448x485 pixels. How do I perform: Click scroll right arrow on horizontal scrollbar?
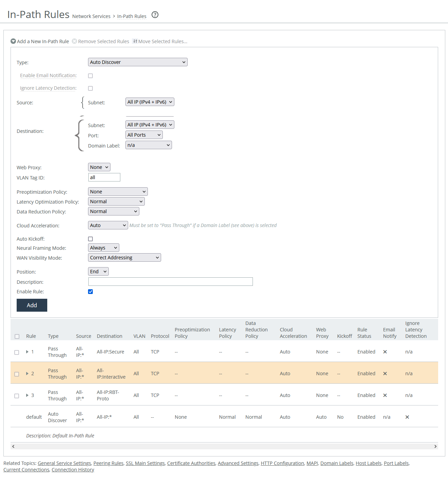pos(435,446)
